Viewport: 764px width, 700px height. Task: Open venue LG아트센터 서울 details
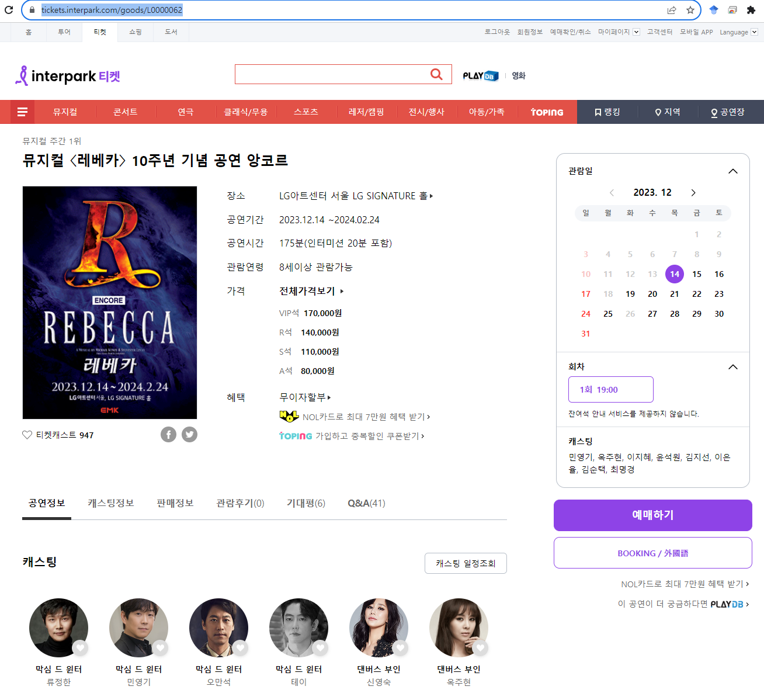pyautogui.click(x=356, y=196)
